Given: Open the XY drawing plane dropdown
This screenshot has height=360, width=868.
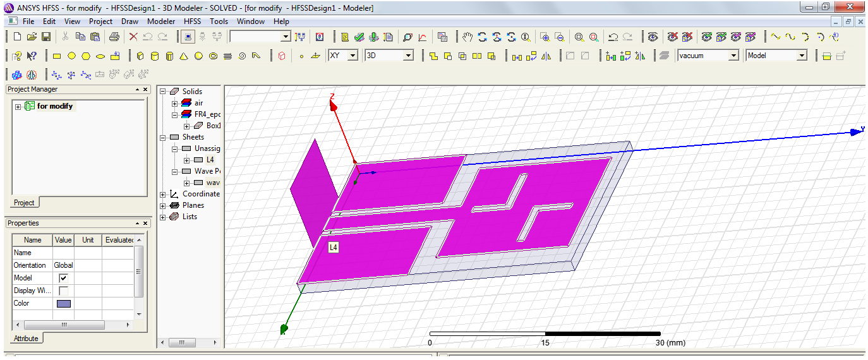Looking at the screenshot, I should 353,56.
